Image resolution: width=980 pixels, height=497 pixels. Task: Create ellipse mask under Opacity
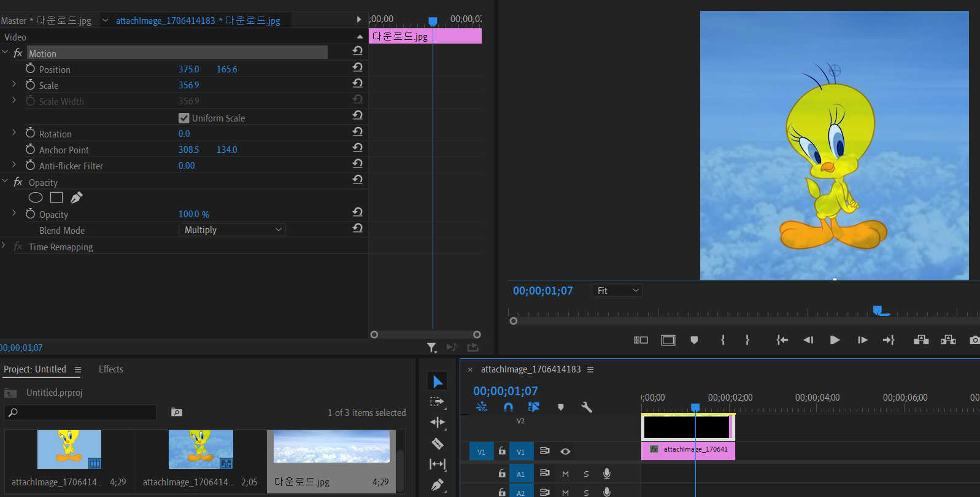tap(36, 198)
